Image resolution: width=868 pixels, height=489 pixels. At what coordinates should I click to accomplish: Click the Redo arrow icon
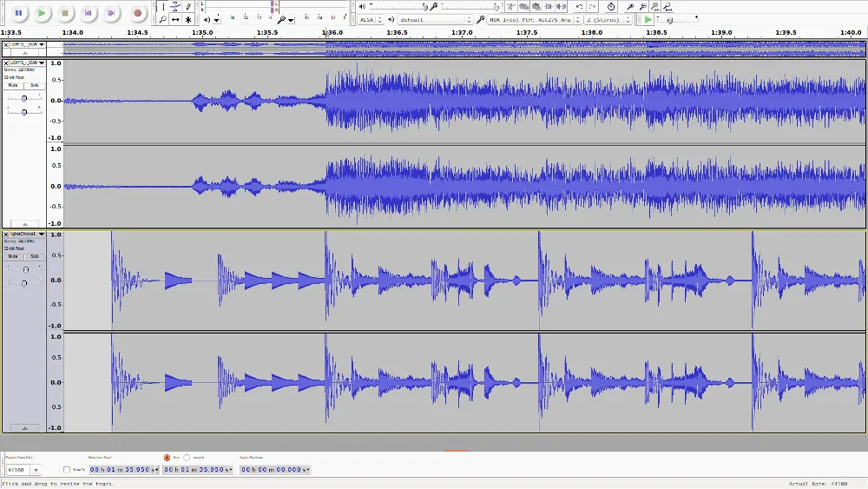pos(592,7)
